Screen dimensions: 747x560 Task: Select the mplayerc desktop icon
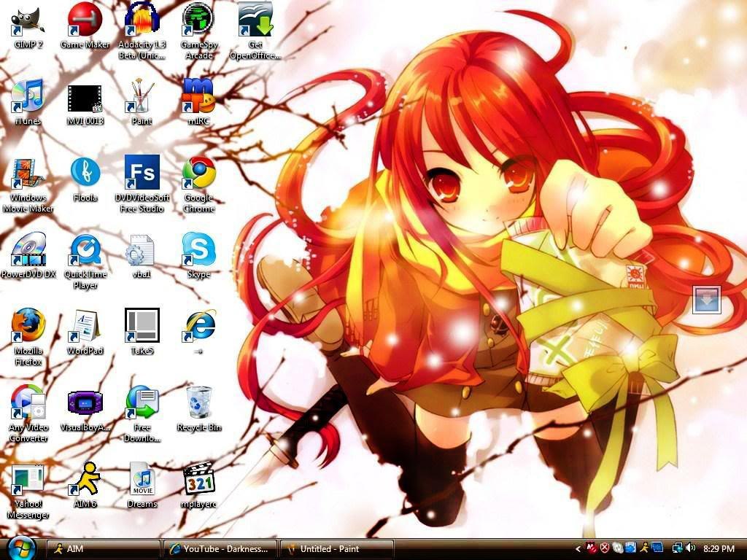click(198, 485)
